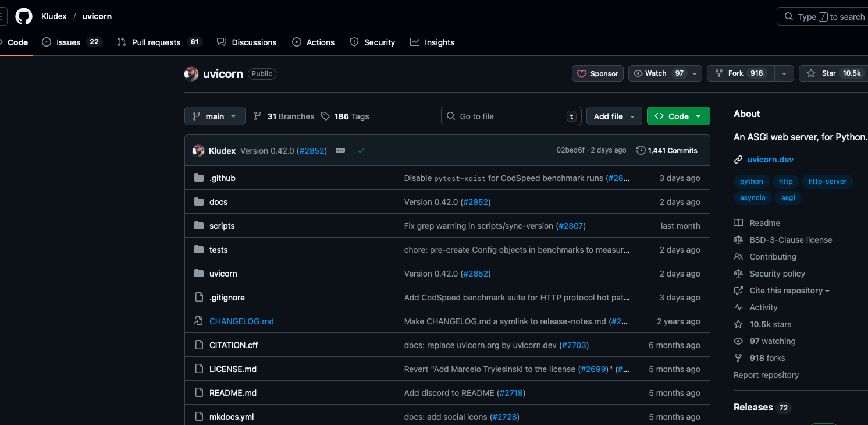
Task: View the green check status icon
Action: 361,151
